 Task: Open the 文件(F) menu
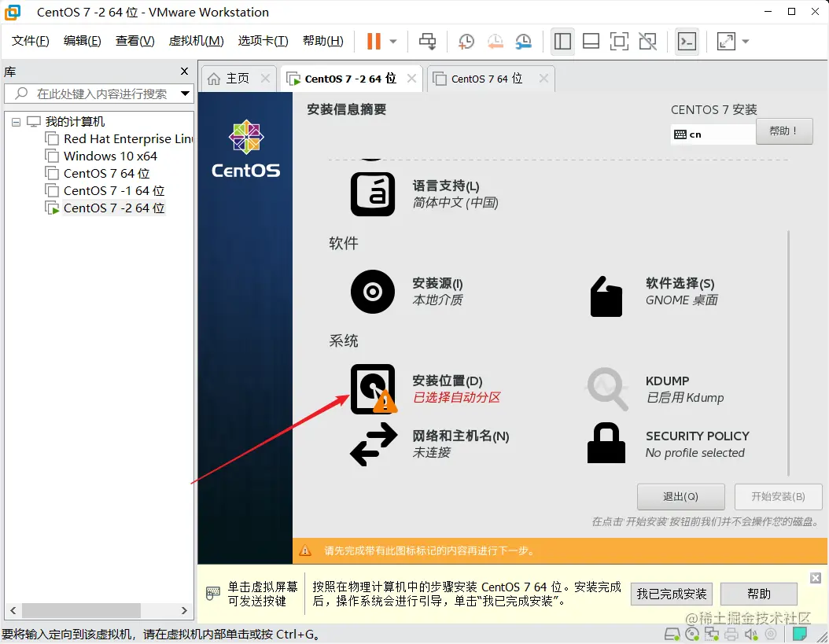[x=30, y=41]
